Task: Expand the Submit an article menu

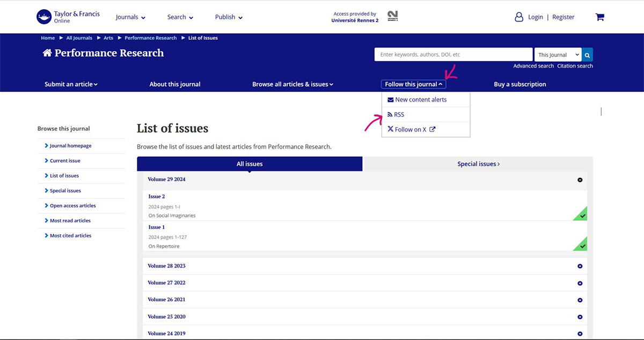Action: point(71,84)
